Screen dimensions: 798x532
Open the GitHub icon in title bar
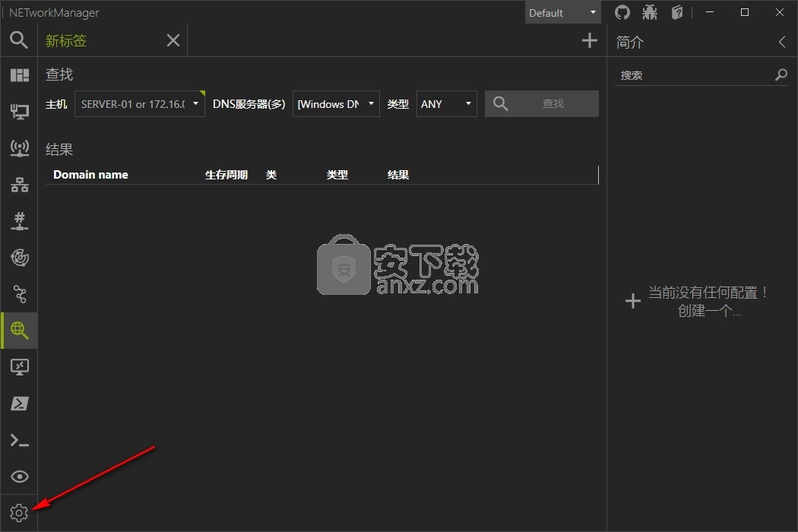pyautogui.click(x=622, y=12)
